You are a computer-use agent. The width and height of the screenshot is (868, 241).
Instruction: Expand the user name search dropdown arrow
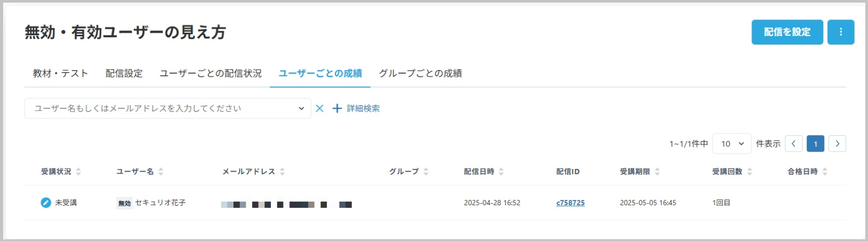tap(301, 108)
